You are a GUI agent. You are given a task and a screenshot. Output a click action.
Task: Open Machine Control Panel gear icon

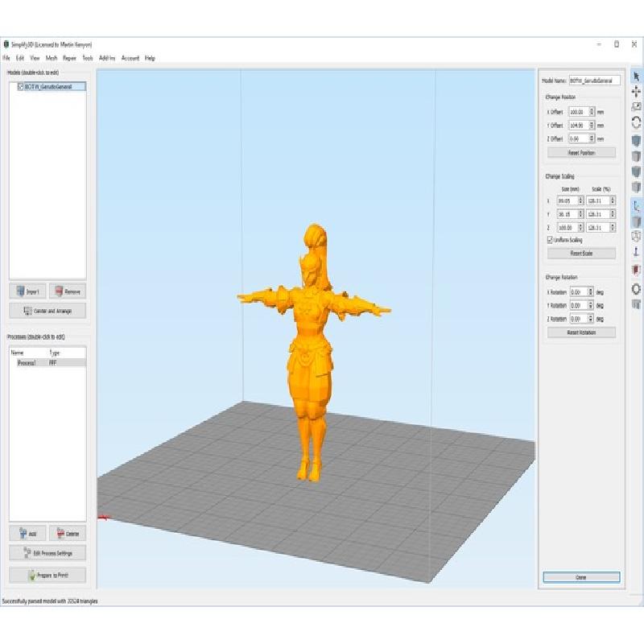coord(636,289)
